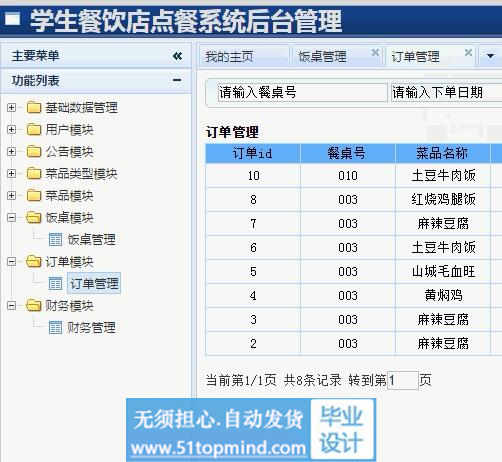Screen dimensions: 502x462
Task: Open the tab list dropdown arrow
Action: (490, 56)
